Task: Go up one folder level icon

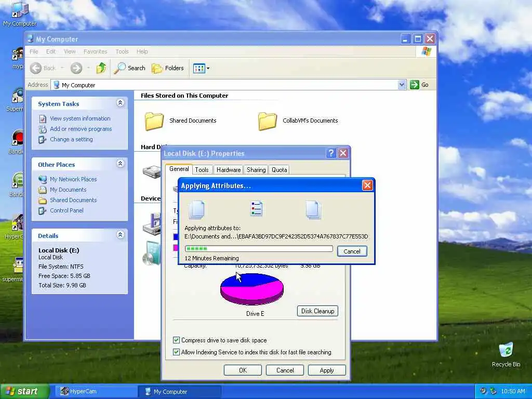Action: click(x=101, y=68)
